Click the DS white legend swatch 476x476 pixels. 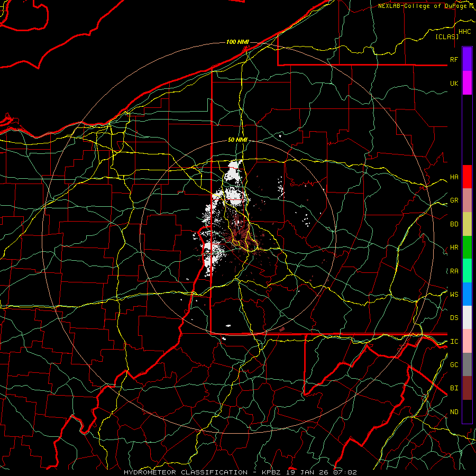[x=467, y=317]
